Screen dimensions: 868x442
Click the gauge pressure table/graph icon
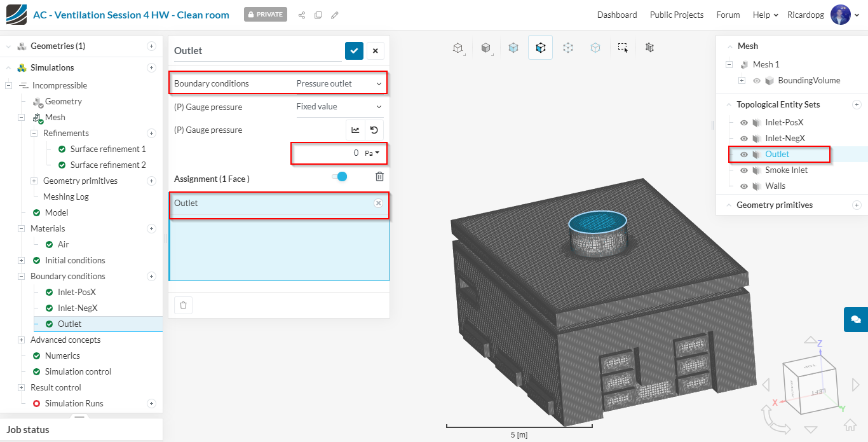(355, 130)
